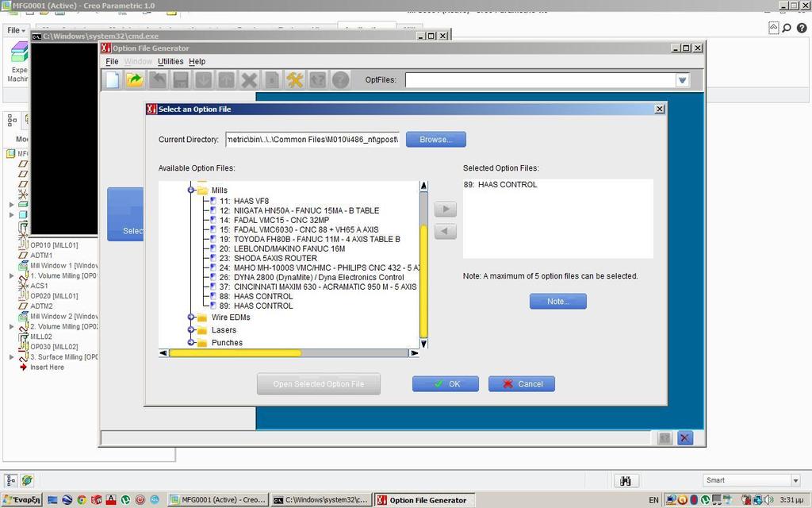812x508 pixels.
Task: Open the OptFiles dropdown arrow
Action: point(682,80)
